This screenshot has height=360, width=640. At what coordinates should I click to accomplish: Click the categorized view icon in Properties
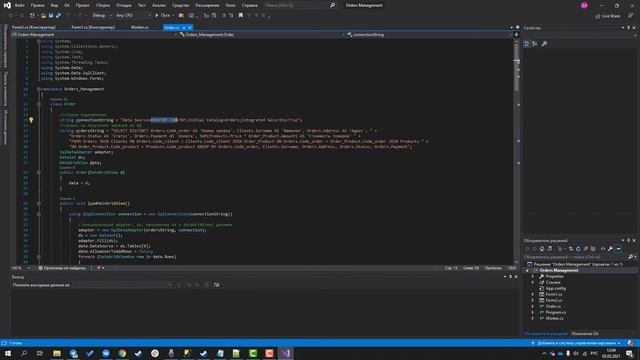point(527,44)
